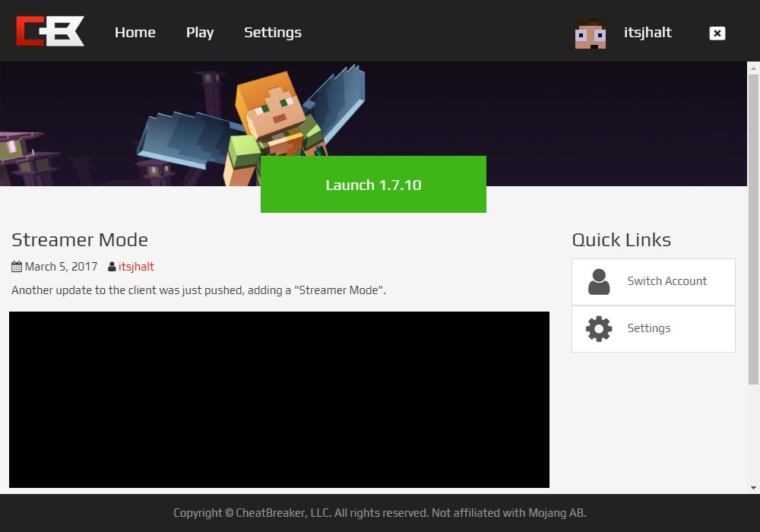Click the Quick Links heading
The width and height of the screenshot is (760, 532).
622,240
